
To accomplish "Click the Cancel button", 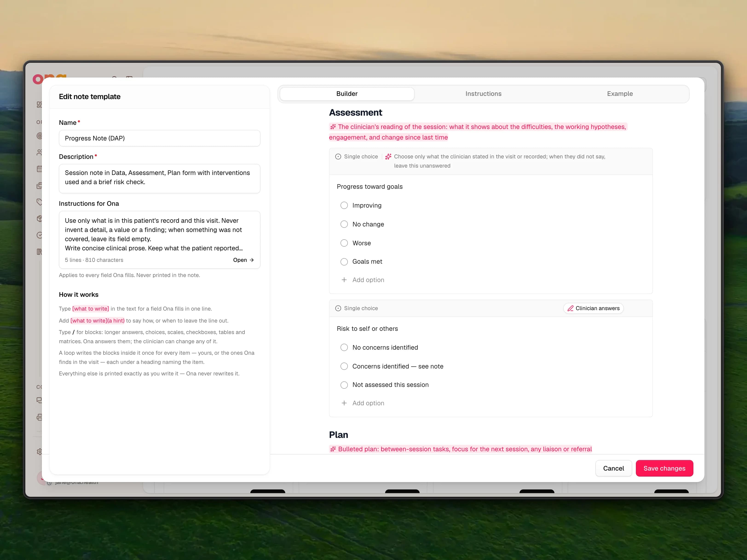I will (613, 468).
